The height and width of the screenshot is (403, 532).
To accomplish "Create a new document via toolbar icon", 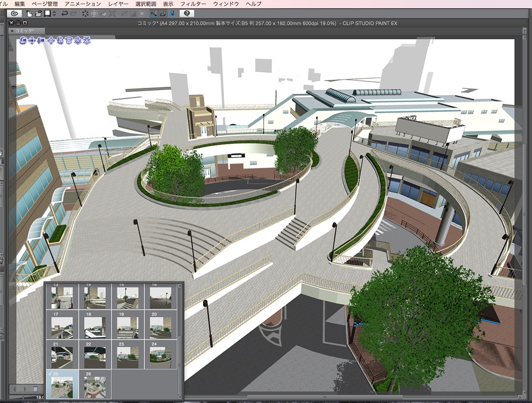I will (29, 14).
